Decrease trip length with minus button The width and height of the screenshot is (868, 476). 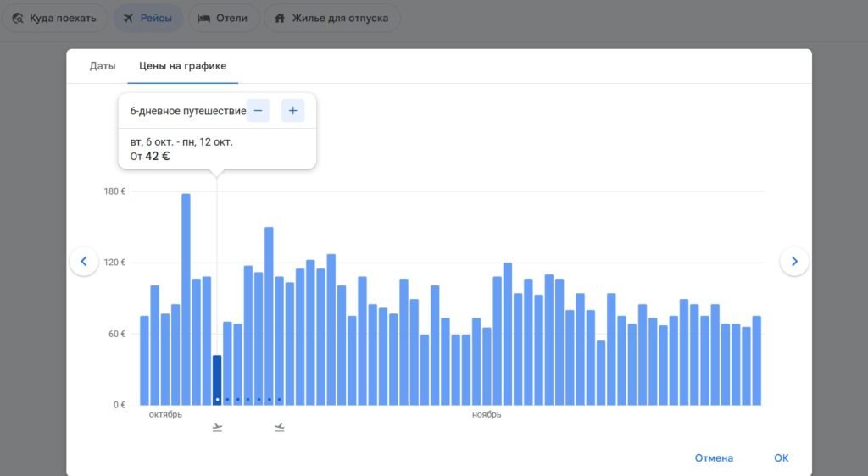(x=258, y=111)
